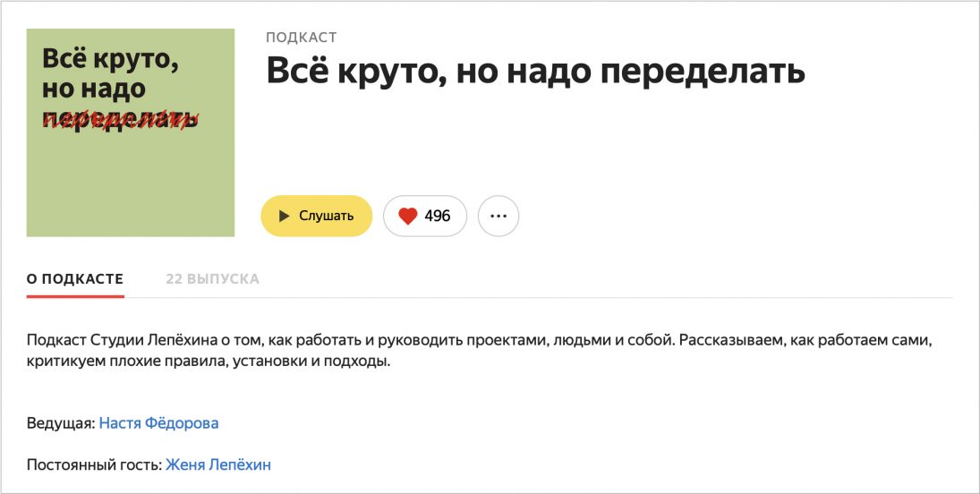Viewport: 980px width, 494px height.
Task: Click the Ведущая label
Action: (x=60, y=422)
